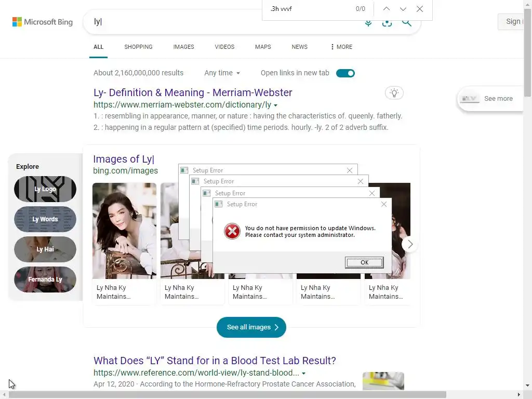
Task: Open first Ly Nha Ky image thumbnail
Action: pos(125,231)
